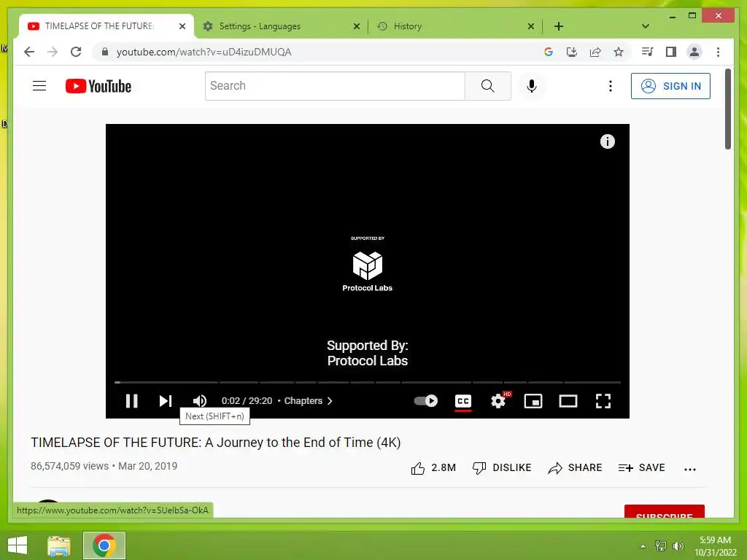Switch to theater mode
The height and width of the screenshot is (560, 747).
tap(568, 401)
